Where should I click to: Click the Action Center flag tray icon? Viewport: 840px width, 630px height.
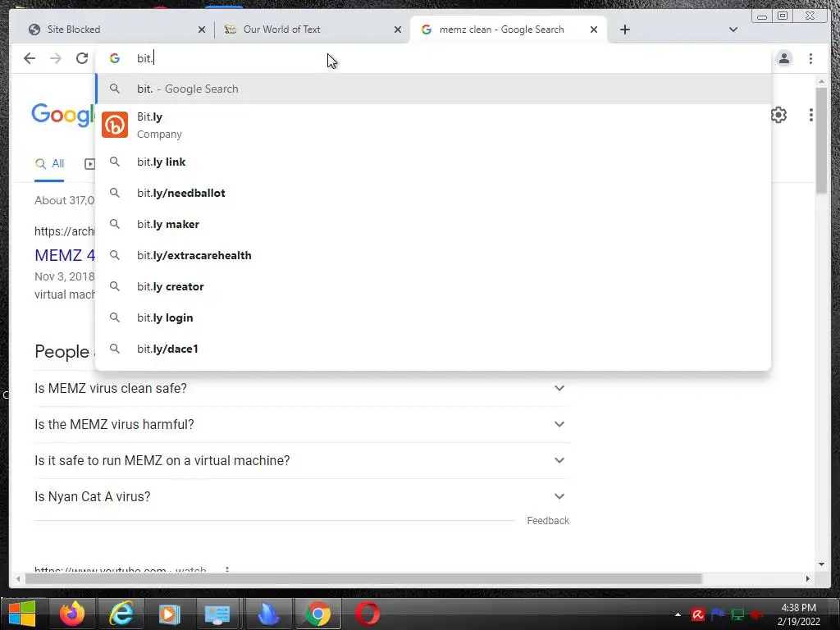[x=718, y=614]
